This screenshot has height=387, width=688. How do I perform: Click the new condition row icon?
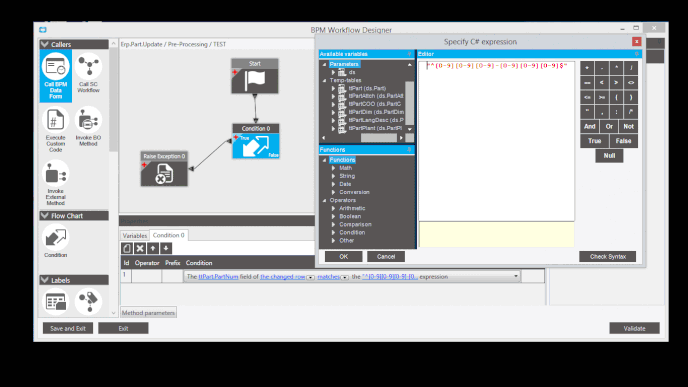pyautogui.click(x=127, y=248)
